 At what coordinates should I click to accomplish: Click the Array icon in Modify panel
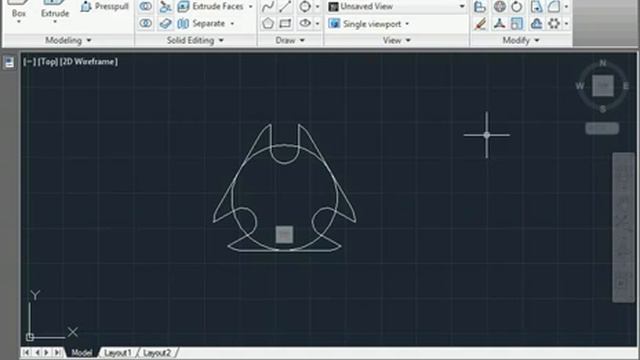(x=554, y=24)
